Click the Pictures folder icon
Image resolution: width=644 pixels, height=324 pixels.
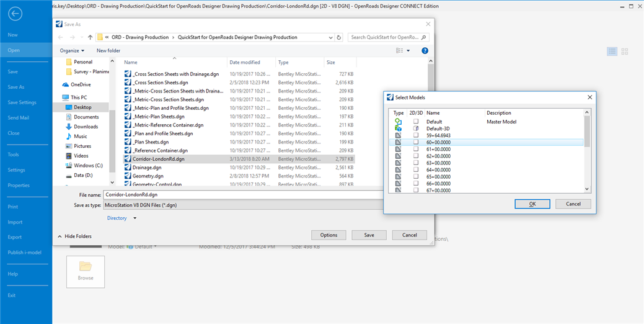69,146
